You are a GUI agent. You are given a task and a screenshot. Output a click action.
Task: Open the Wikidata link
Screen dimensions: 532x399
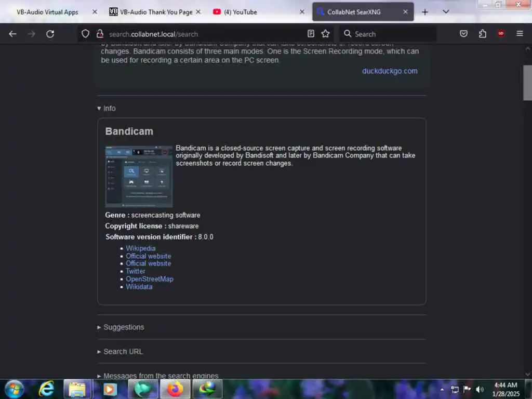pyautogui.click(x=139, y=287)
